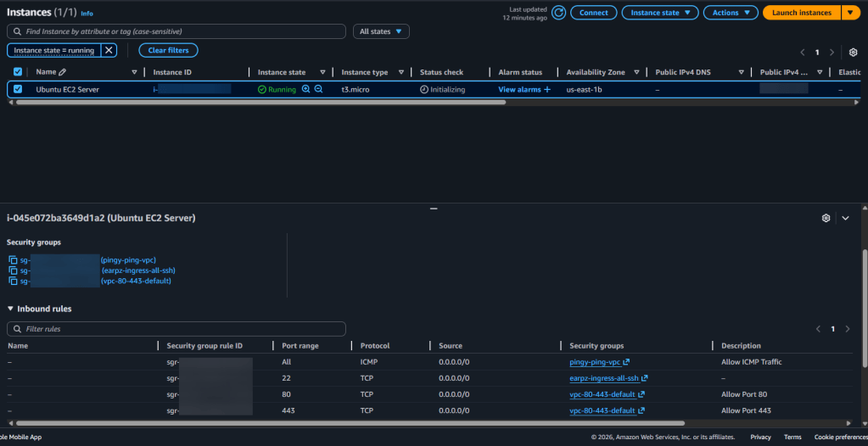Click the Filter rules search field

176,329
